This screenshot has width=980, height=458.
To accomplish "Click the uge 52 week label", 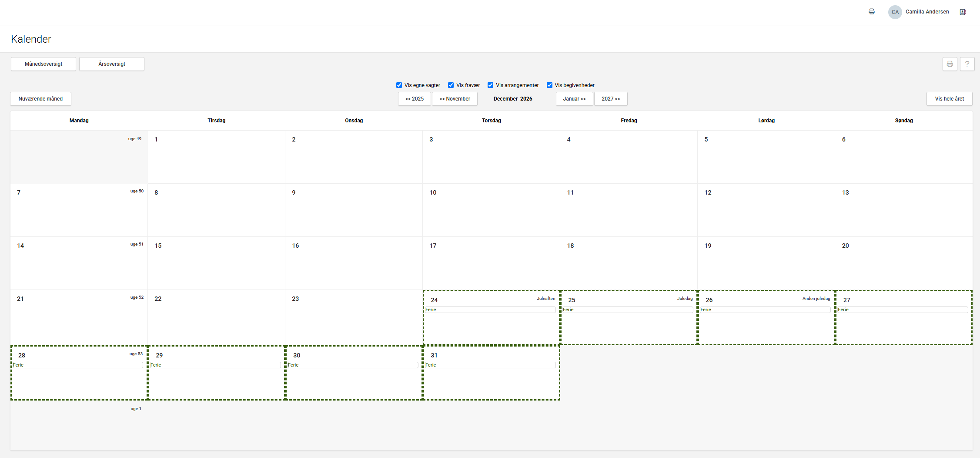I will (137, 297).
